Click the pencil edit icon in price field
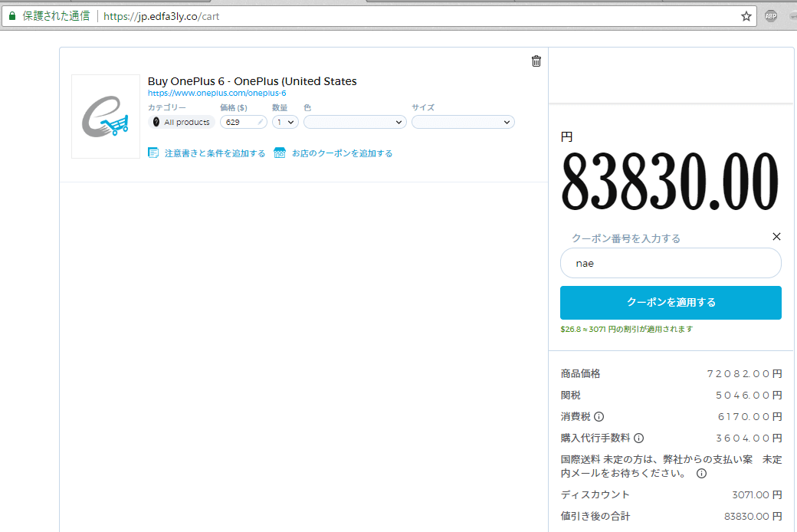Viewport: 797px width, 532px height. (261, 122)
